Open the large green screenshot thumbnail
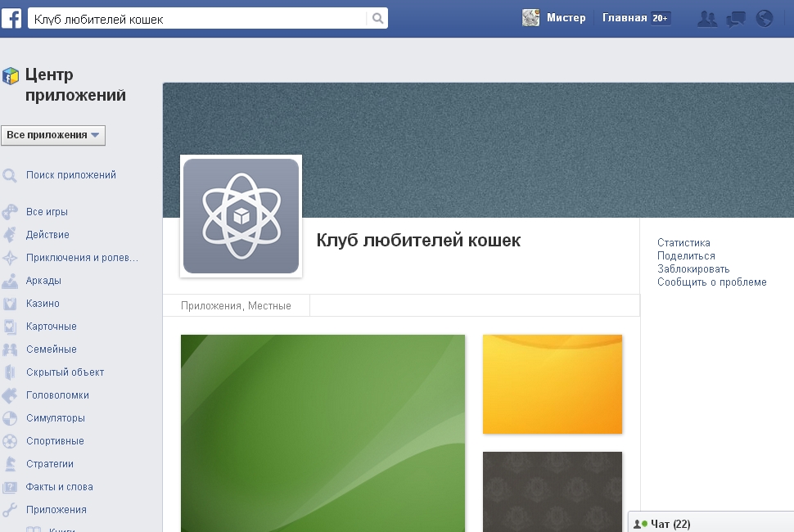Screen dimensions: 794x532 [323, 433]
